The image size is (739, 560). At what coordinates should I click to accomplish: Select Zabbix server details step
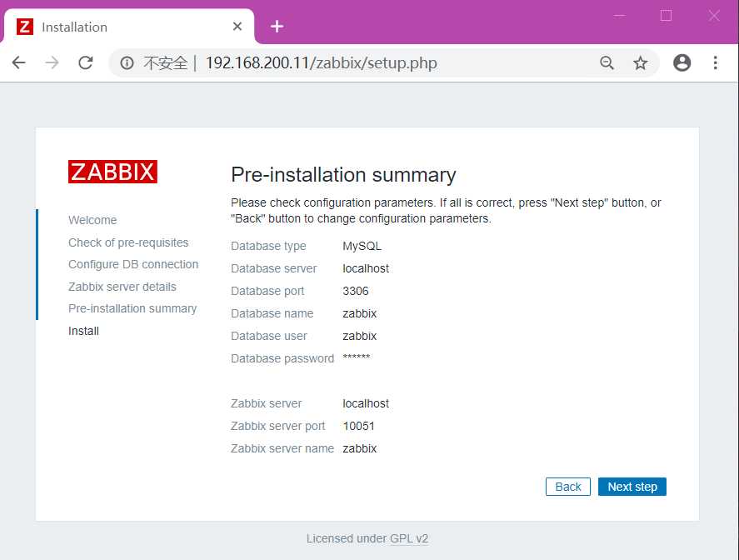coord(122,287)
